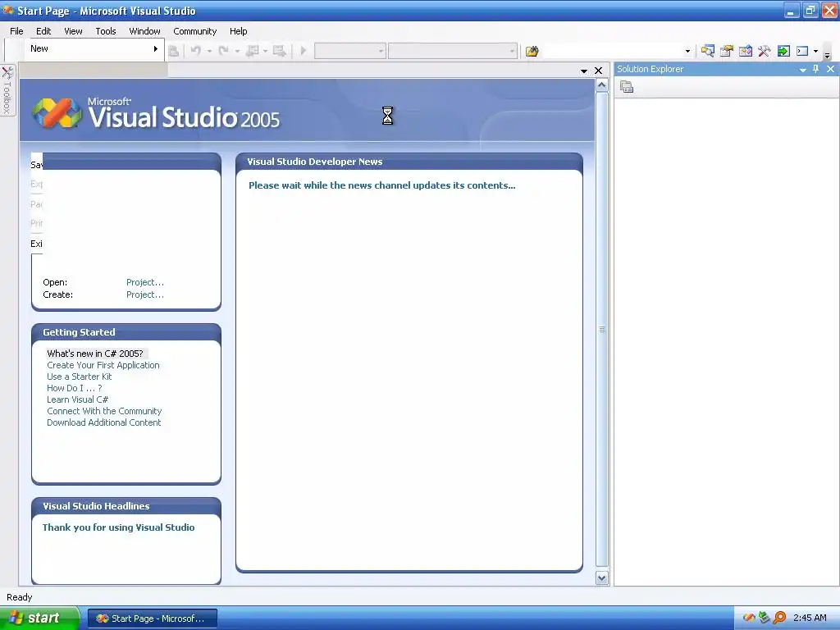
Task: Close the Start Page document tab
Action: tap(598, 71)
